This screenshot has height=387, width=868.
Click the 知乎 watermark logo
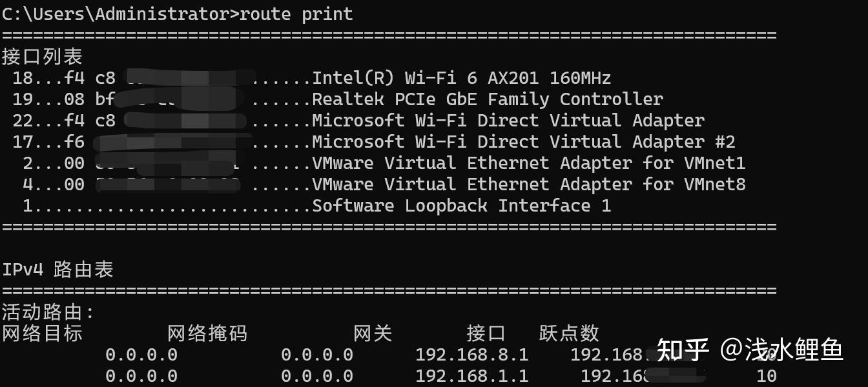(x=683, y=350)
